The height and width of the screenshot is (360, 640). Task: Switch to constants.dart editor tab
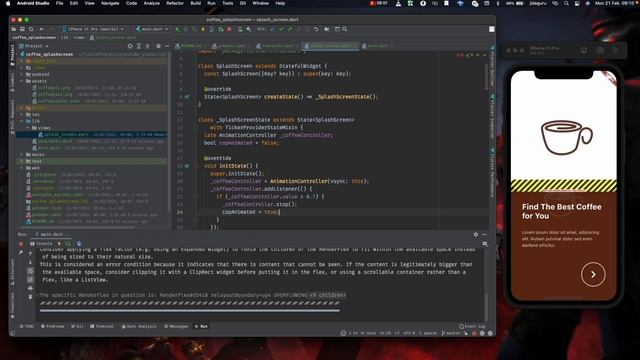[277, 46]
